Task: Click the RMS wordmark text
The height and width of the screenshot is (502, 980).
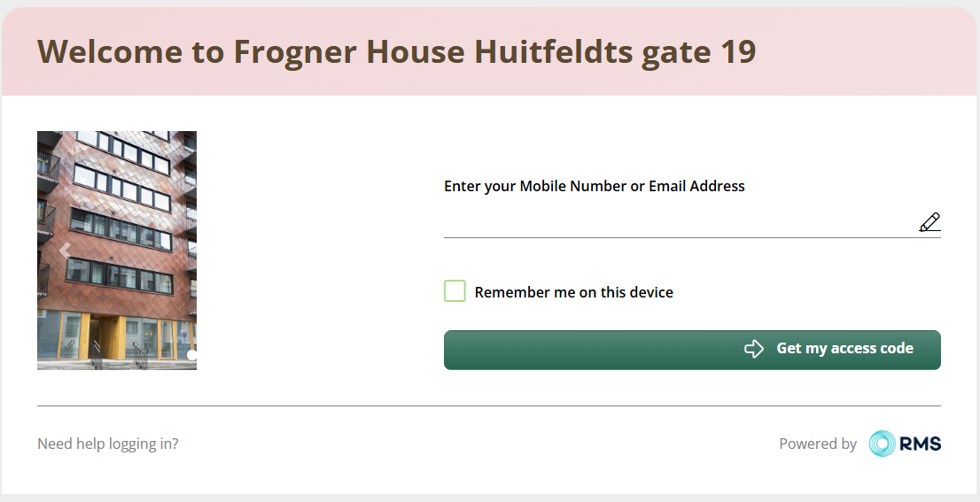Action: click(920, 444)
